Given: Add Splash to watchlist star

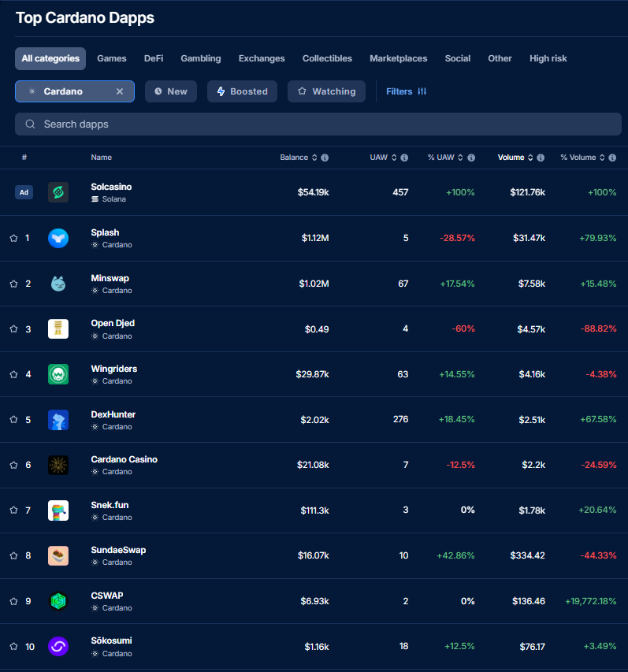Looking at the screenshot, I should click(x=13, y=238).
